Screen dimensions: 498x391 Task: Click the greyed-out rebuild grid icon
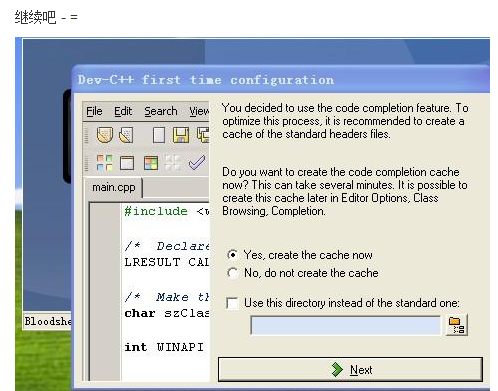tap(172, 163)
